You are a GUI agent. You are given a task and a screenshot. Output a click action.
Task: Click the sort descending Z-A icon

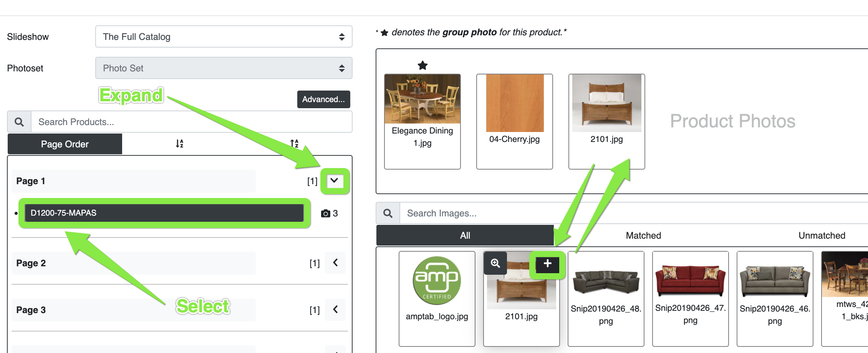(x=294, y=144)
